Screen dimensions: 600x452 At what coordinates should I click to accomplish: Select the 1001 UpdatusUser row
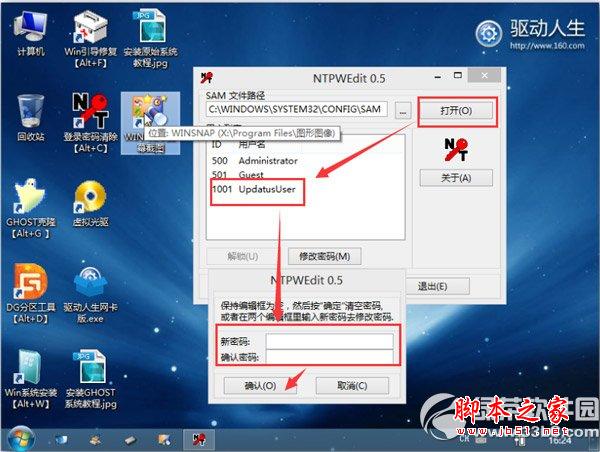coord(305,189)
